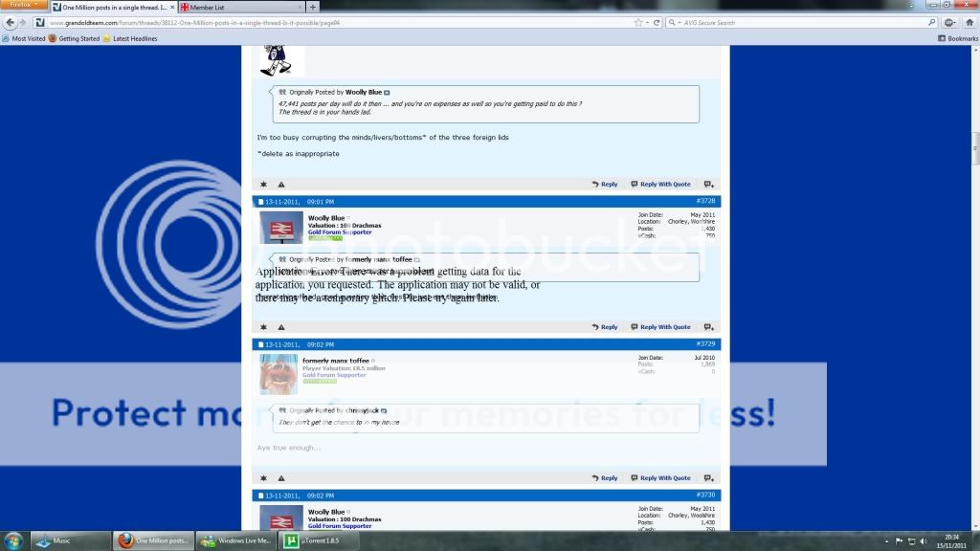Image resolution: width=980 pixels, height=551 pixels.
Task: Focus the AVG Secure Search box
Action: pos(803,23)
